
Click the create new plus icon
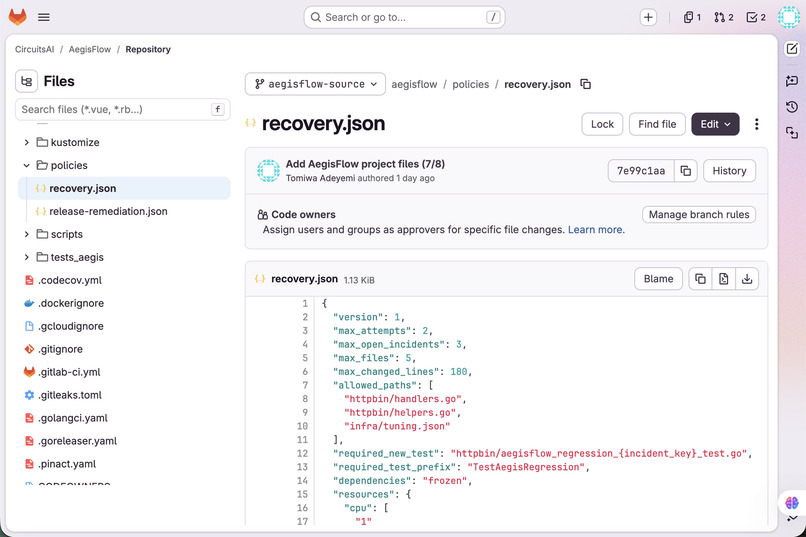pyautogui.click(x=648, y=17)
